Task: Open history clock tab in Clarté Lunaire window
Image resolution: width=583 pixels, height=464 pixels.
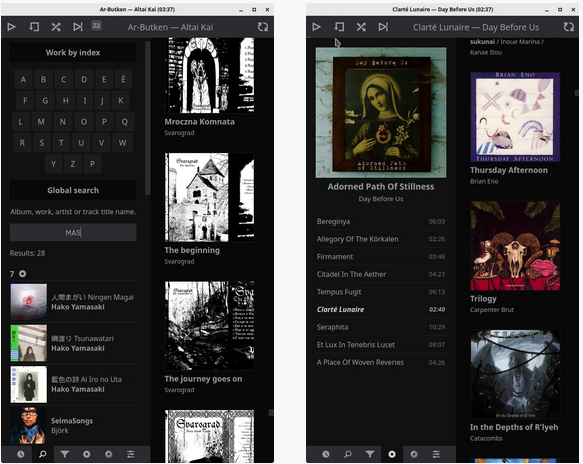Action: click(x=326, y=454)
